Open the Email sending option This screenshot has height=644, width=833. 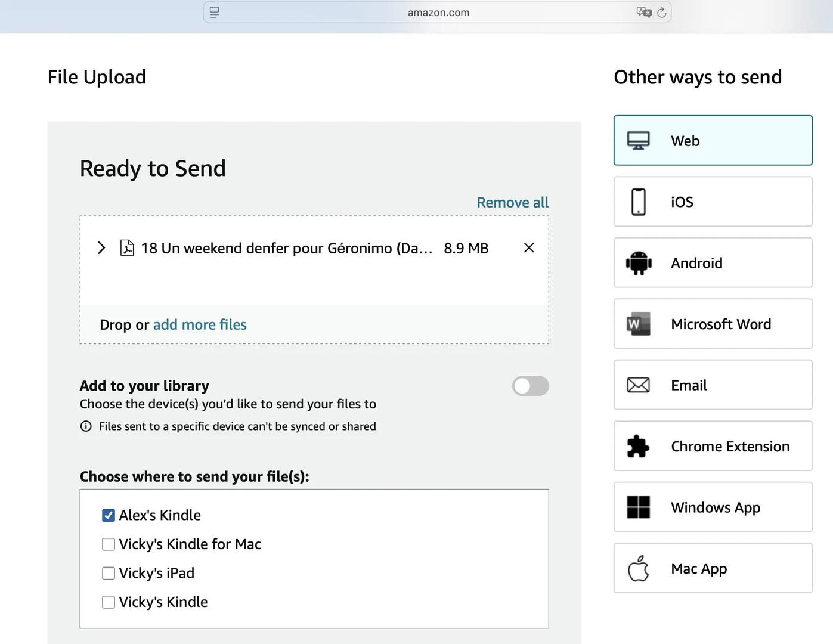click(x=713, y=385)
